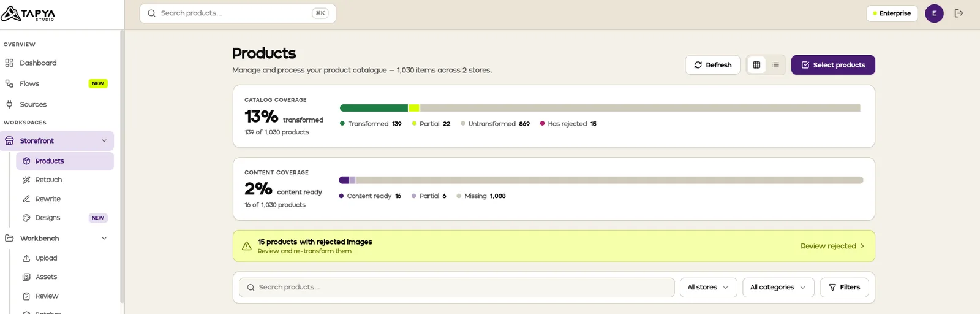Click the purple Content ready bar segment

tap(344, 180)
